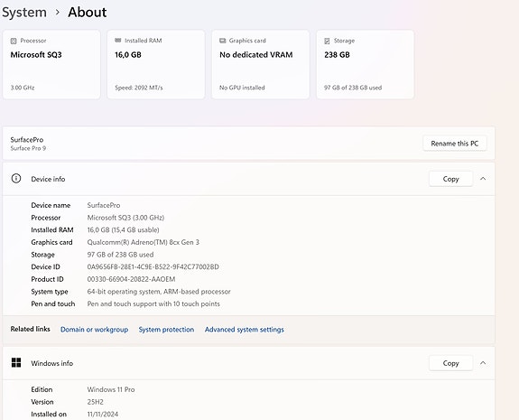Click the breadcrumb chevron between System and About
This screenshot has height=420, width=519.
click(58, 13)
